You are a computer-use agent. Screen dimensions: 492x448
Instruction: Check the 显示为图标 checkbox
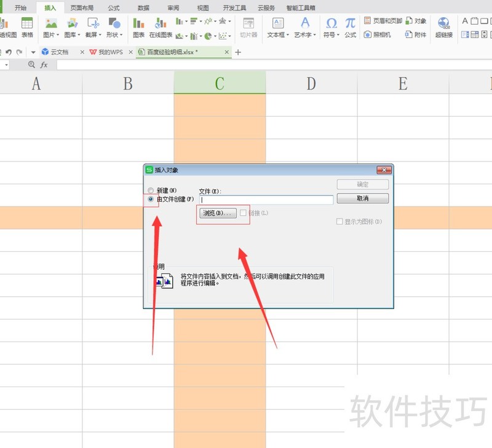coord(339,222)
